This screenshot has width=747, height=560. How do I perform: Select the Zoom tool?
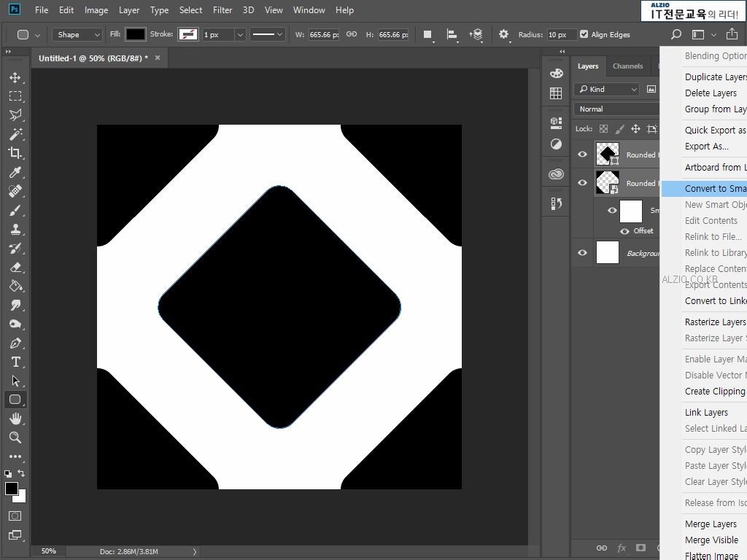[15, 437]
